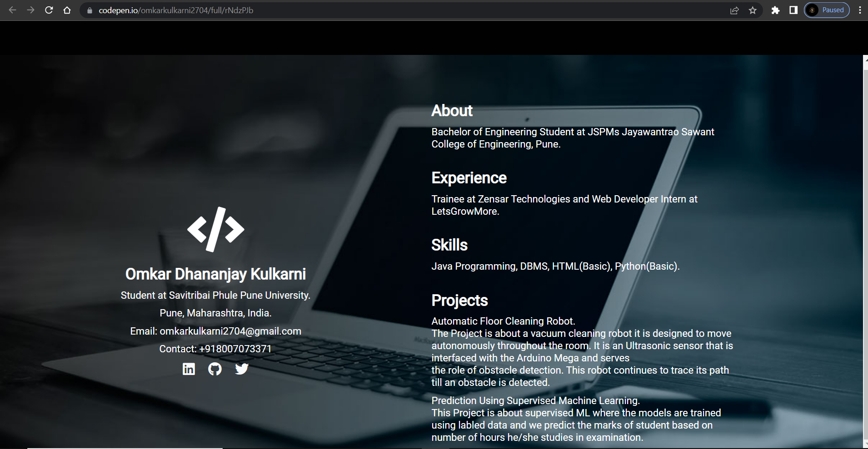868x449 pixels.
Task: Click the browser back arrow
Action: (11, 10)
